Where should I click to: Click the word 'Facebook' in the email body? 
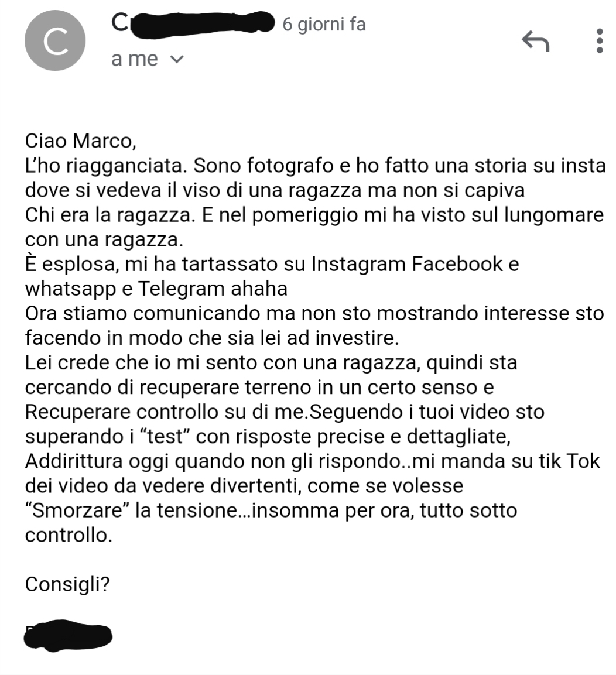(x=457, y=264)
